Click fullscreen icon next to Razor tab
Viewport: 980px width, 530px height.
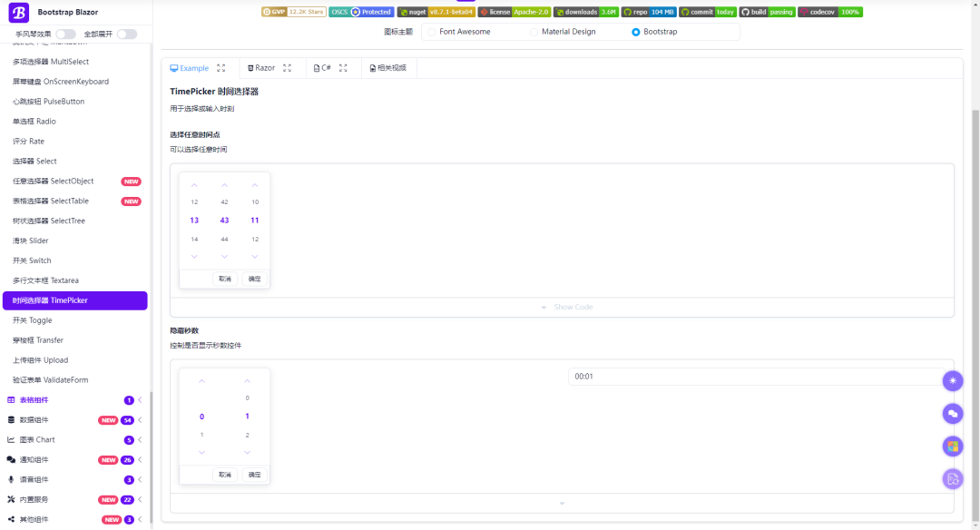coord(288,68)
